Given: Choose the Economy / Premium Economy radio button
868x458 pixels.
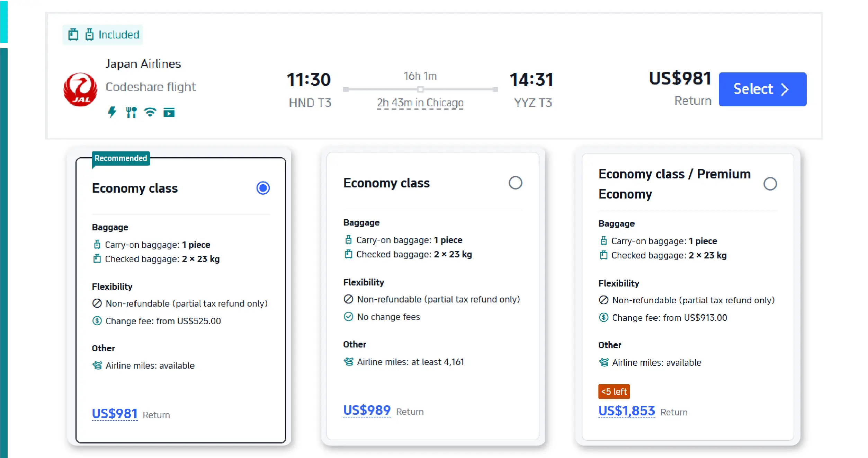Looking at the screenshot, I should [770, 184].
